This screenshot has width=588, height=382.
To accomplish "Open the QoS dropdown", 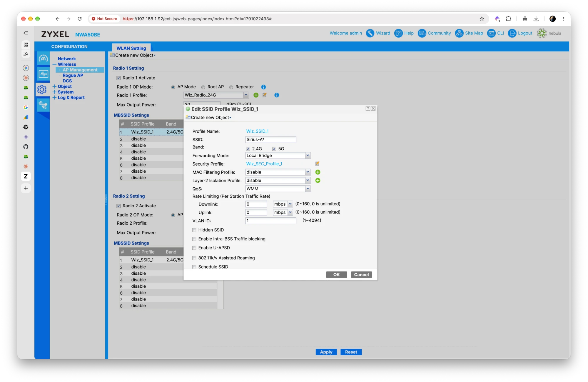I will pos(278,189).
